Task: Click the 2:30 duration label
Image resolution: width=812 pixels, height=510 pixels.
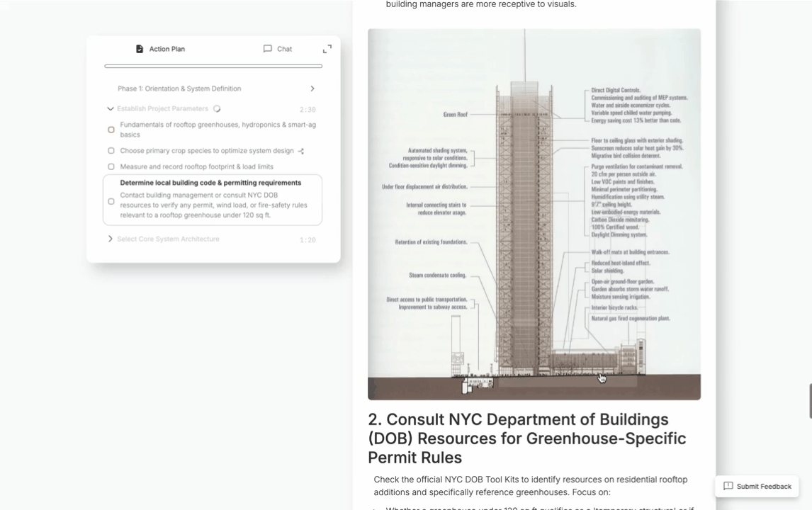Action: pos(308,110)
